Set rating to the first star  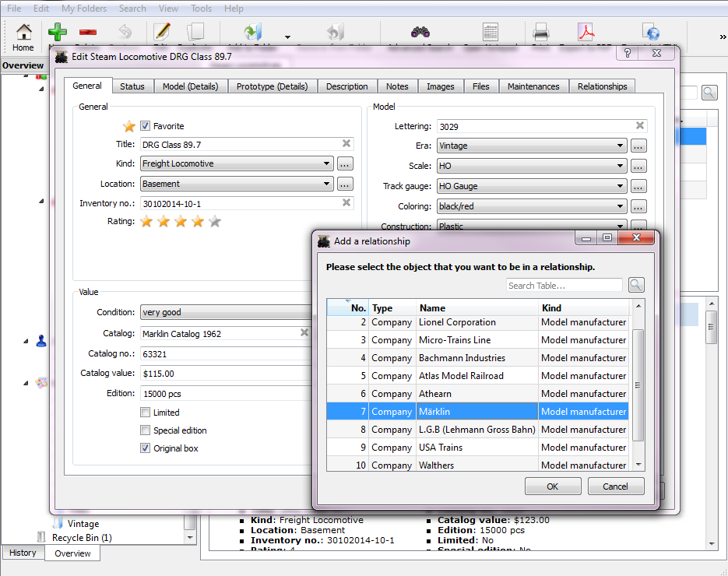(x=146, y=221)
